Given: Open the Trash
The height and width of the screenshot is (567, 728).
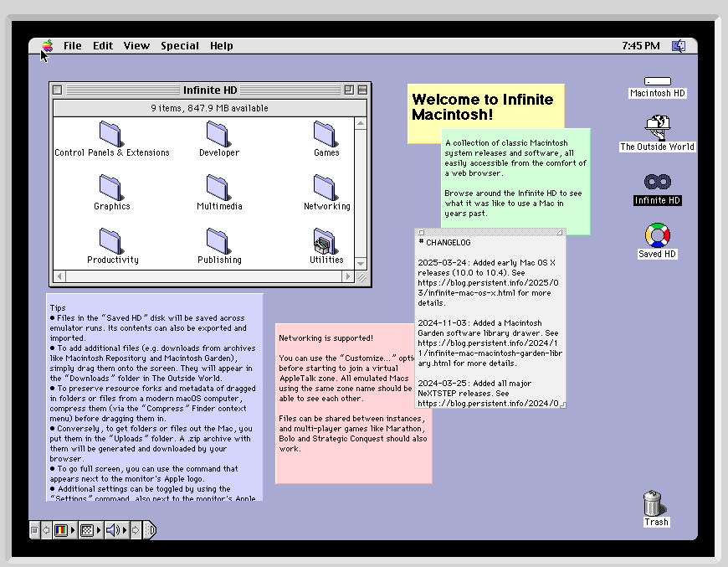Looking at the screenshot, I should (x=656, y=505).
